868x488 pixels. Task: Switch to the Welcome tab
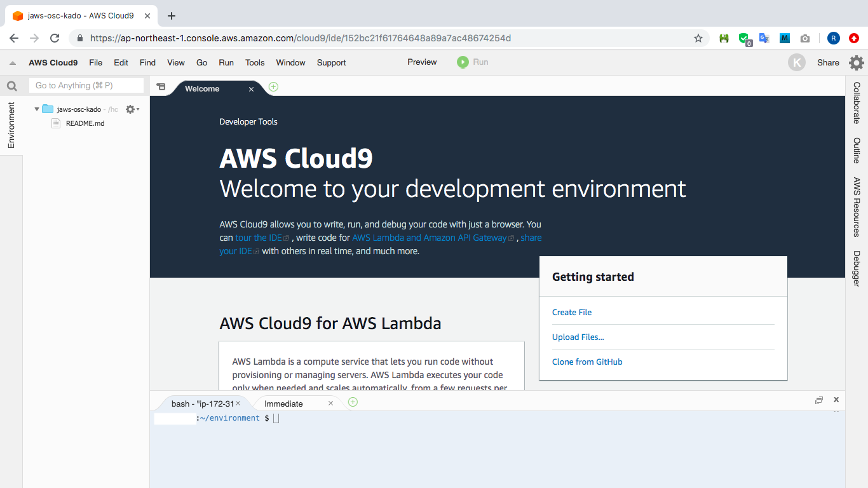pos(202,89)
